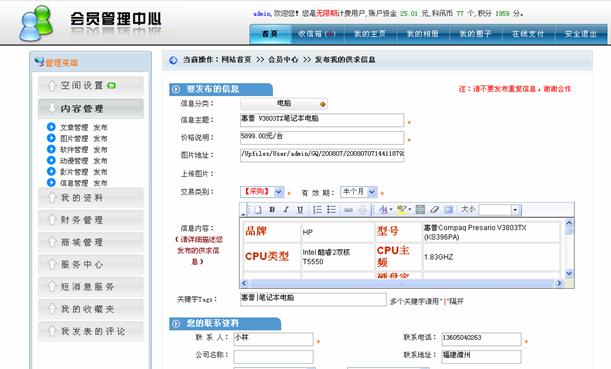
Task: Insert a numbered list in the editor
Action: tap(318, 210)
